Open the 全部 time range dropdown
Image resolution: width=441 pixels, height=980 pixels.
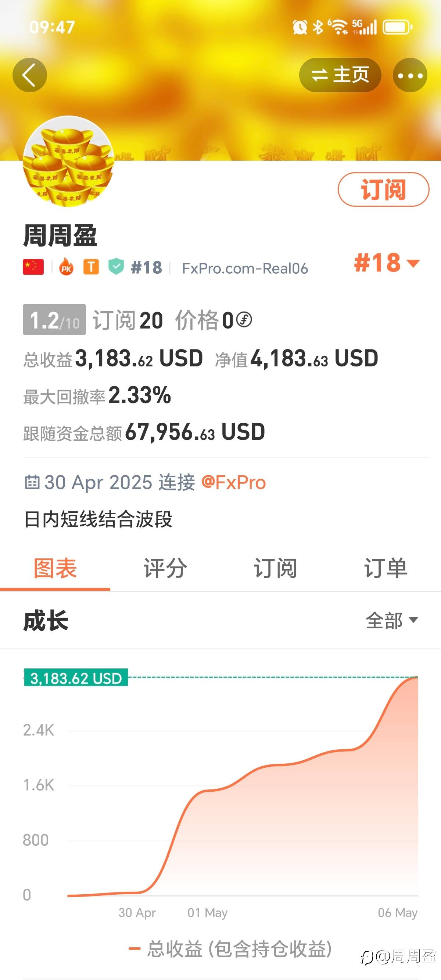392,621
